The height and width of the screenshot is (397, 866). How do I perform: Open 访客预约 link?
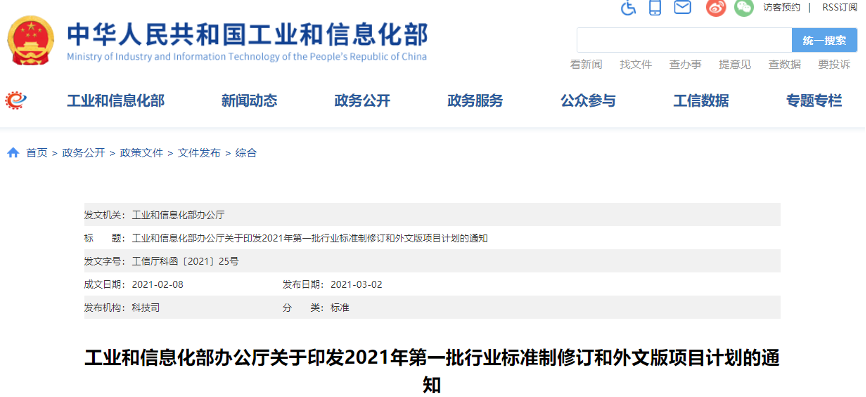781,7
